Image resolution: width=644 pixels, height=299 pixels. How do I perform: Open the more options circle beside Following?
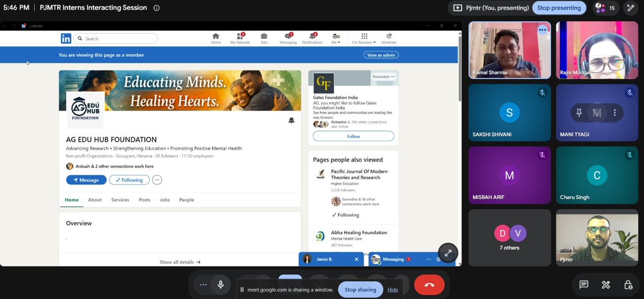pyautogui.click(x=157, y=180)
